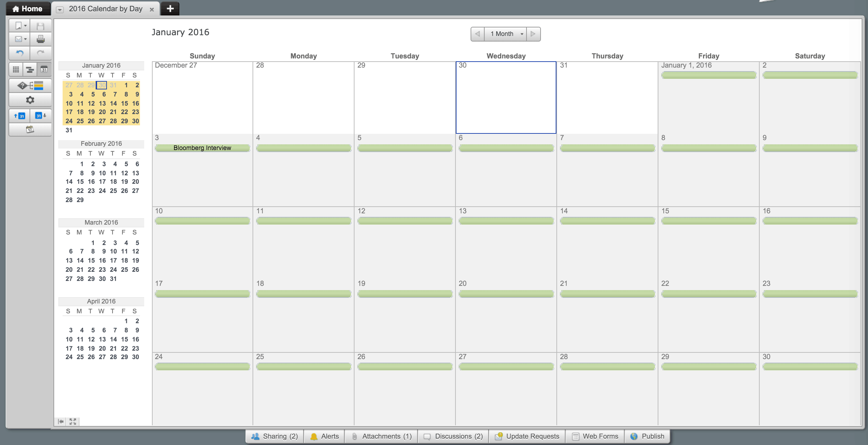Select 15 in January mini-calendar
Screen dimensions: 868x445
point(125,104)
